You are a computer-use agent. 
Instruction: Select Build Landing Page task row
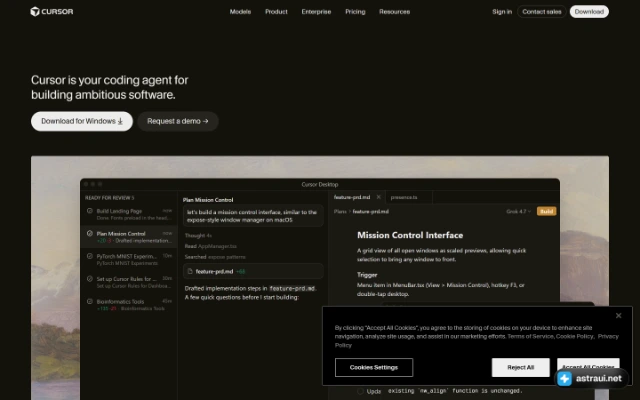click(129, 214)
